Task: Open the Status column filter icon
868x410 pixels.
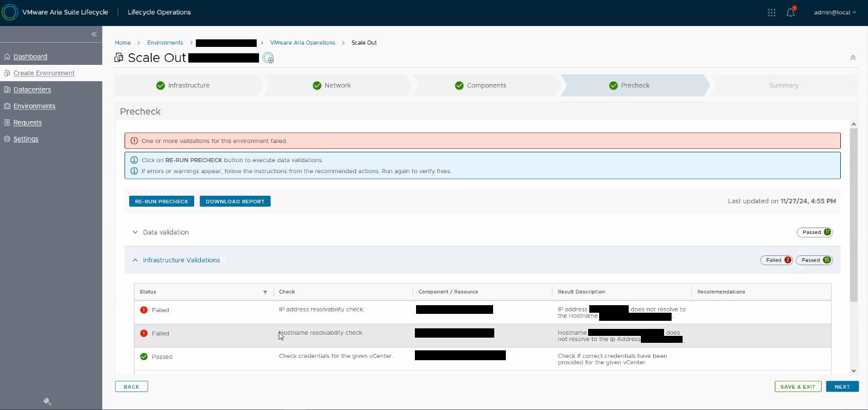Action: point(265,292)
